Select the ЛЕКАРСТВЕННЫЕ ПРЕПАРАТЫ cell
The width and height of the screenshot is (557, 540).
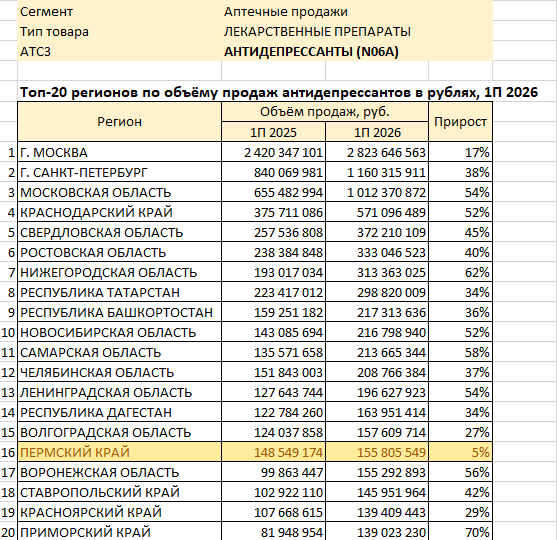coord(357,32)
